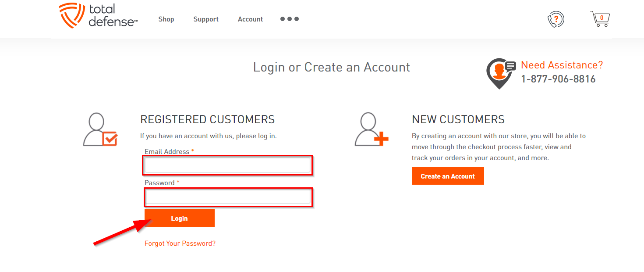This screenshot has height=272, width=644.
Task: Open the Account menu
Action: coord(250,19)
